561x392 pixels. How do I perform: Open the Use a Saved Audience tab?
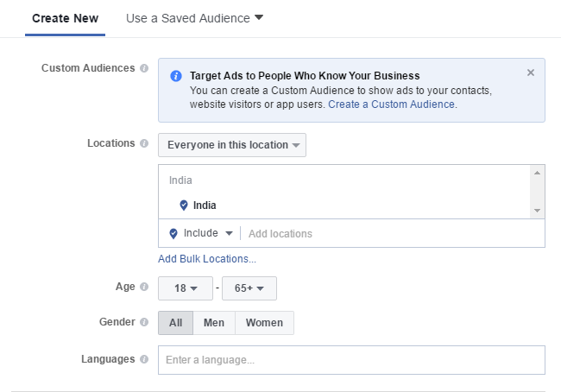pyautogui.click(x=194, y=18)
